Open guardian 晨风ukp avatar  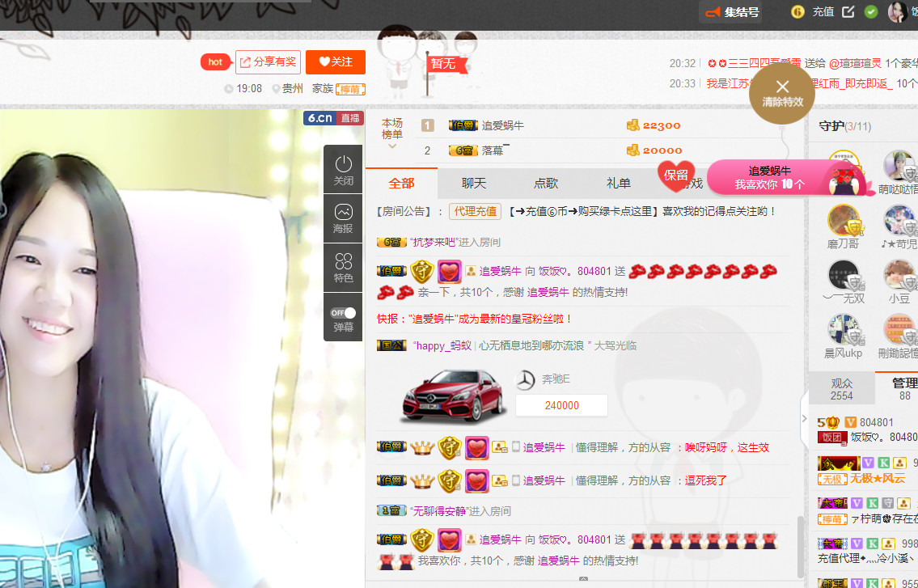point(844,330)
